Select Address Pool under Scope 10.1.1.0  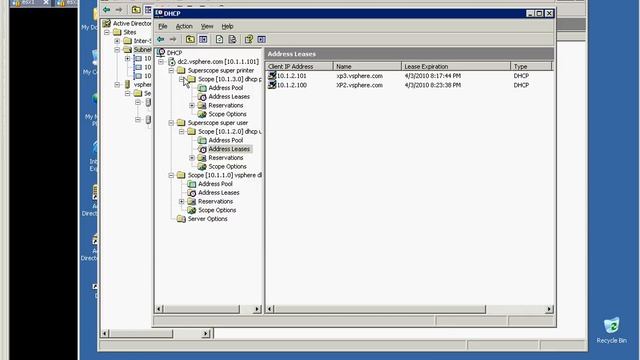tap(215, 184)
